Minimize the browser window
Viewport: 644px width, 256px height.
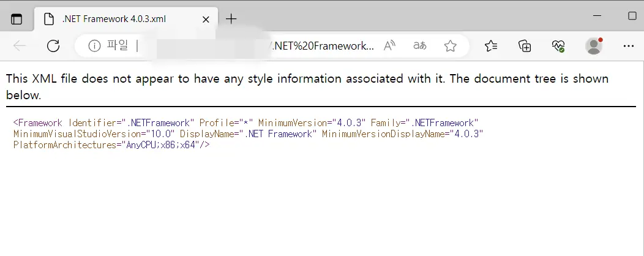pyautogui.click(x=597, y=16)
